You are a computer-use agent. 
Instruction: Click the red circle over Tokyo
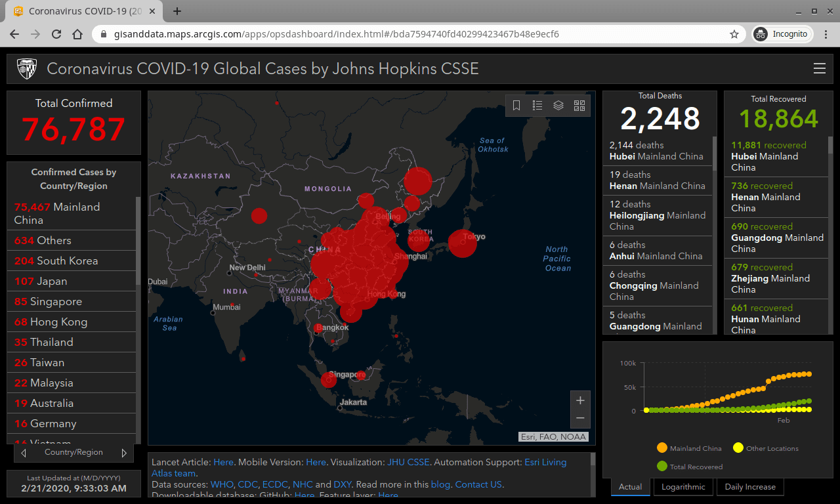(463, 243)
